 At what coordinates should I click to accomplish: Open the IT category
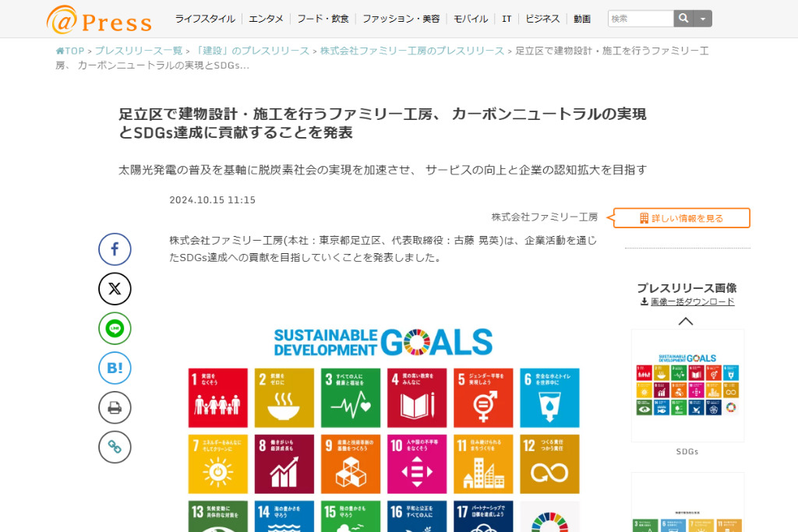507,19
